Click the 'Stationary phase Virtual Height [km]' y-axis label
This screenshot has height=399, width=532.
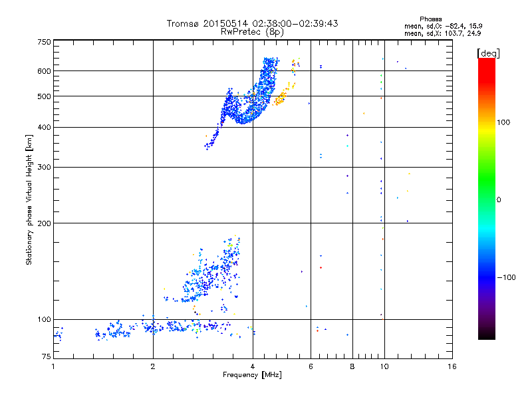coord(29,199)
